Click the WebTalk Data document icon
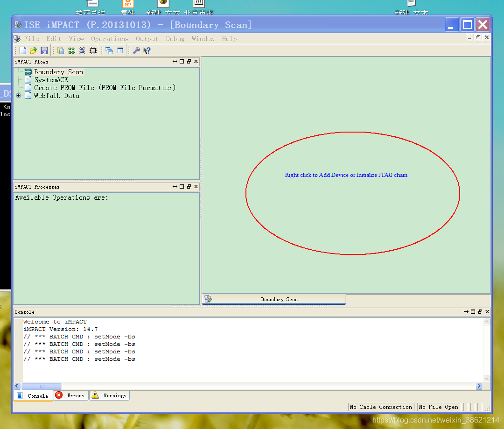 28,96
